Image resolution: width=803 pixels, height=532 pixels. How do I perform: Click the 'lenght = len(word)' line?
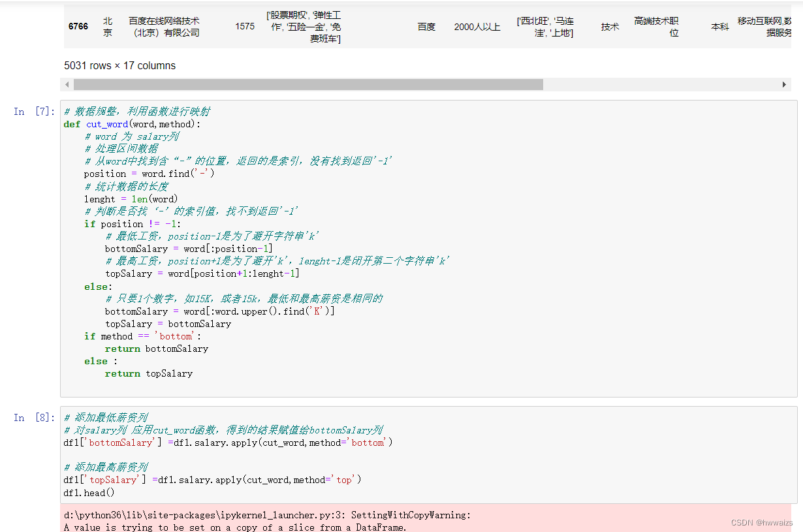(131, 199)
